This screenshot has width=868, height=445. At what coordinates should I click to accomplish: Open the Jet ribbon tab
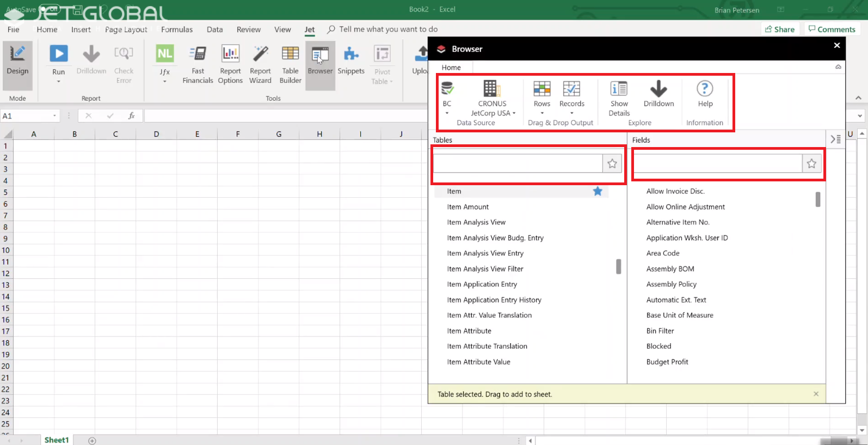tap(310, 29)
